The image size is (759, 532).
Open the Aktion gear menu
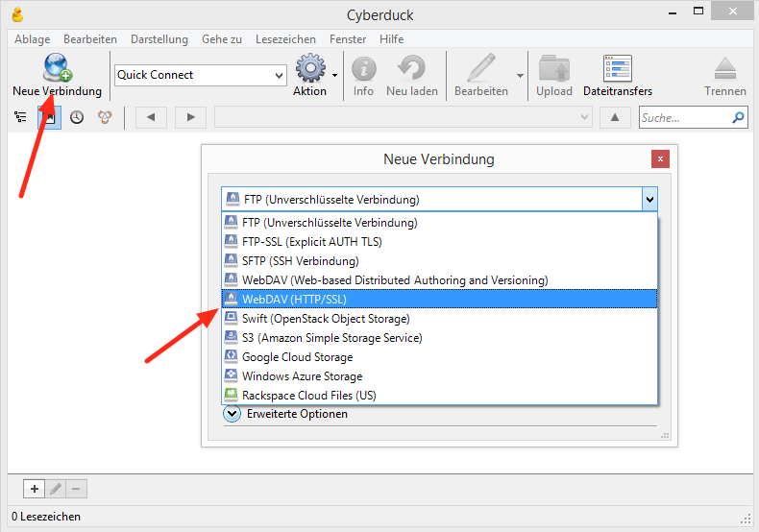tap(310, 68)
